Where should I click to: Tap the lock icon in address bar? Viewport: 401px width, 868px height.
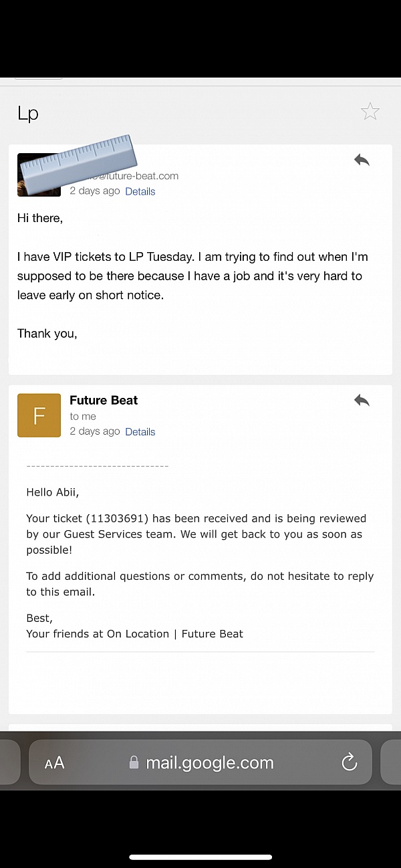[134, 763]
